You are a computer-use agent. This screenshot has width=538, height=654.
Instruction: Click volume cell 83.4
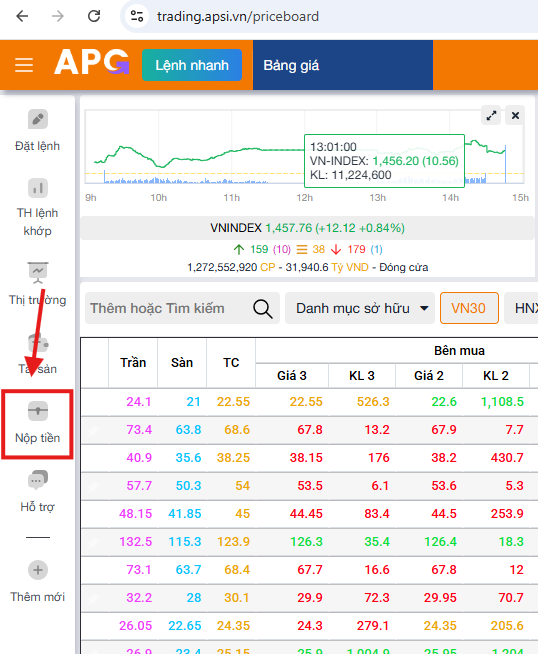pos(377,513)
